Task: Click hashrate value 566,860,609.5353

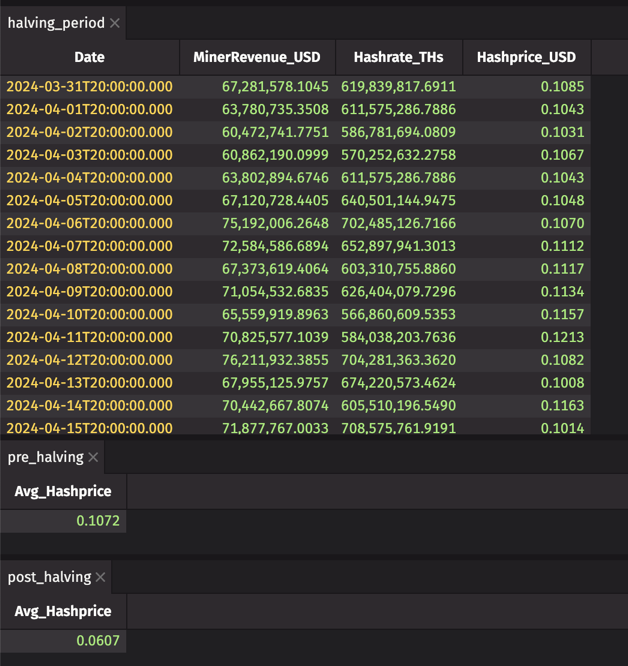Action: tap(398, 314)
